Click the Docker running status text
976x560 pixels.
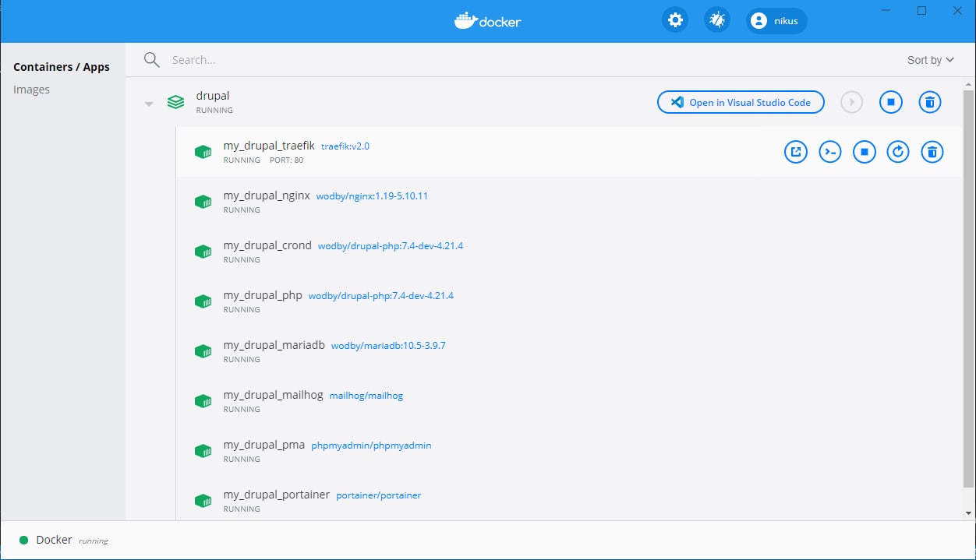(94, 541)
